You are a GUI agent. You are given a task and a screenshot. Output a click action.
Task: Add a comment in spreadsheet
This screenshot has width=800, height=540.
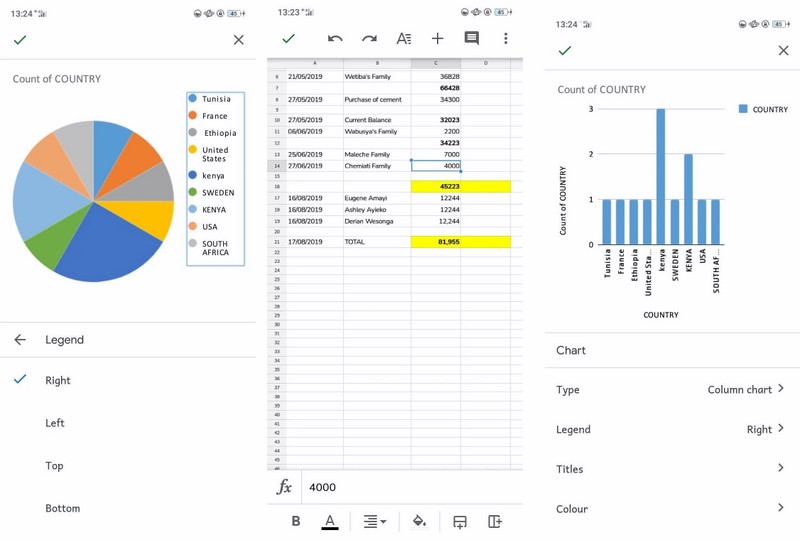tap(471, 38)
